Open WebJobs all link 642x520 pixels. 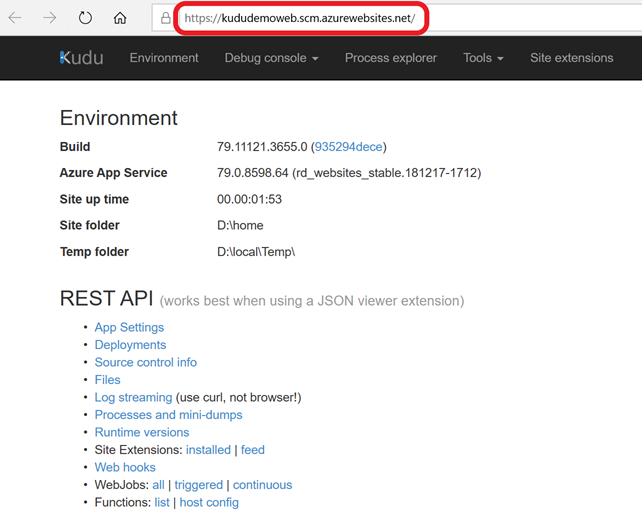tap(158, 485)
